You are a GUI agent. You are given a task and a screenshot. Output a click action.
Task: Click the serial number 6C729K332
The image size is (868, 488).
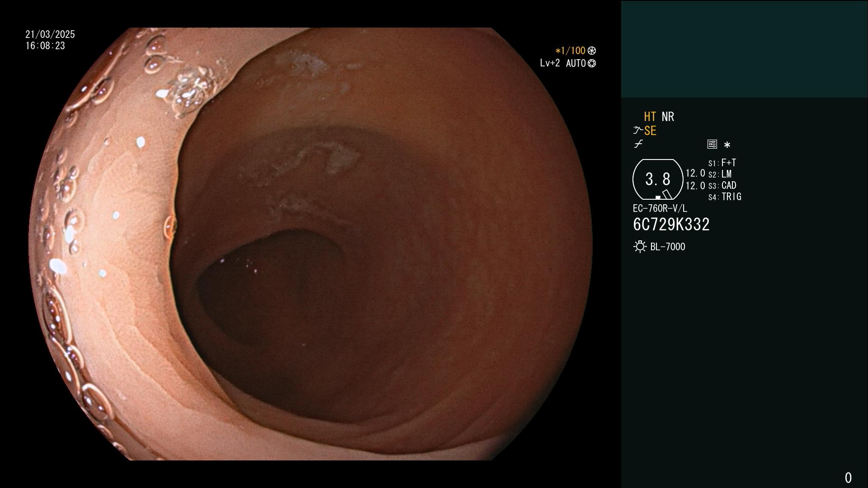click(x=671, y=224)
